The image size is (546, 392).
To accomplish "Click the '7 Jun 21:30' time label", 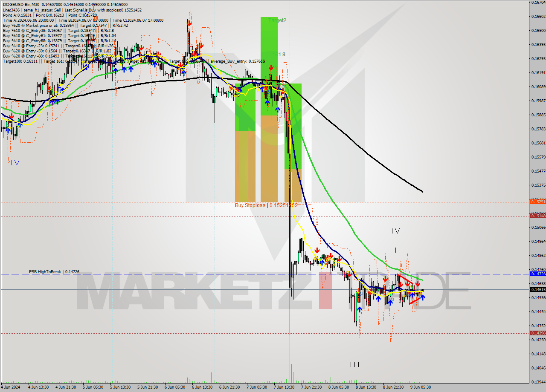I will 311,387.
